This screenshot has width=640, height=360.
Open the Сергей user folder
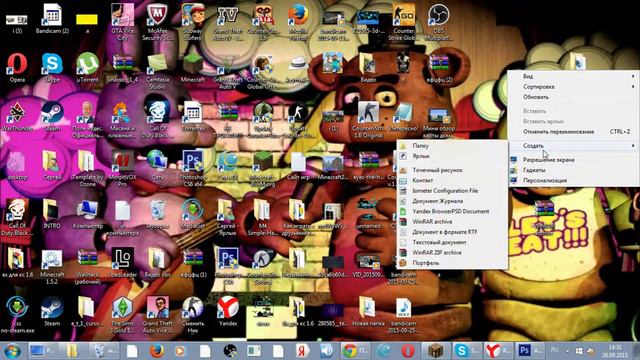(x=52, y=165)
